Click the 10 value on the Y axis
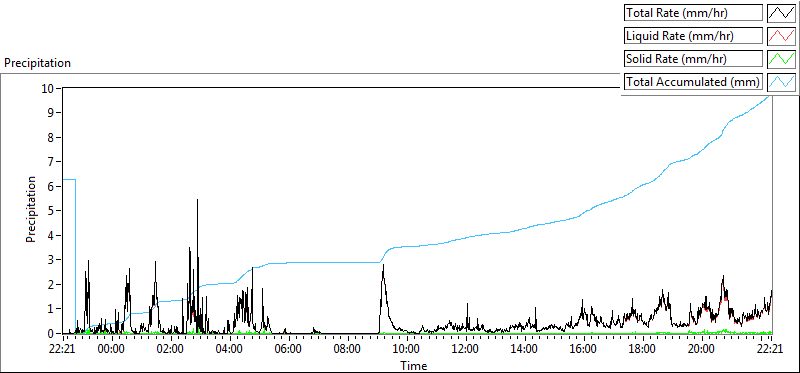Viewport: 800px width, 373px height. pyautogui.click(x=48, y=88)
